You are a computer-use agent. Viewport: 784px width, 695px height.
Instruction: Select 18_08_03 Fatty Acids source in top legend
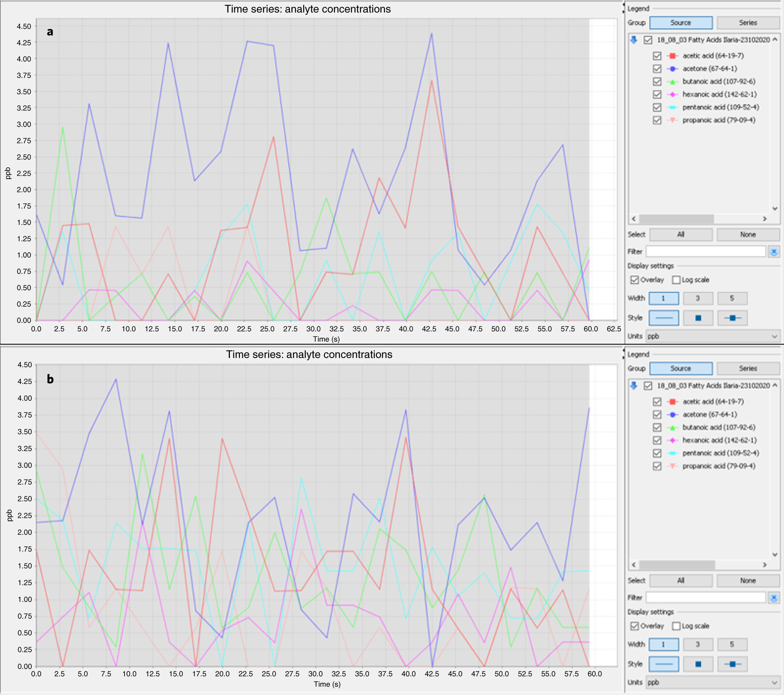pos(713,40)
